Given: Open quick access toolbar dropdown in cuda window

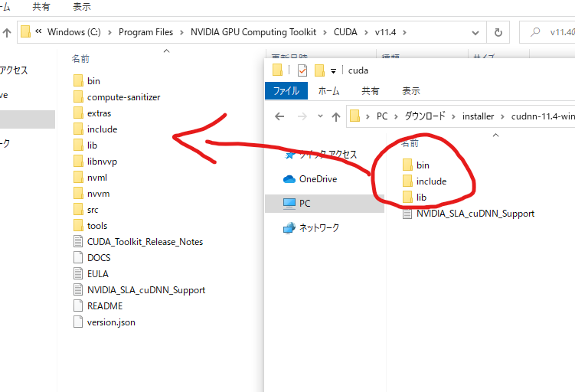Looking at the screenshot, I should point(333,70).
